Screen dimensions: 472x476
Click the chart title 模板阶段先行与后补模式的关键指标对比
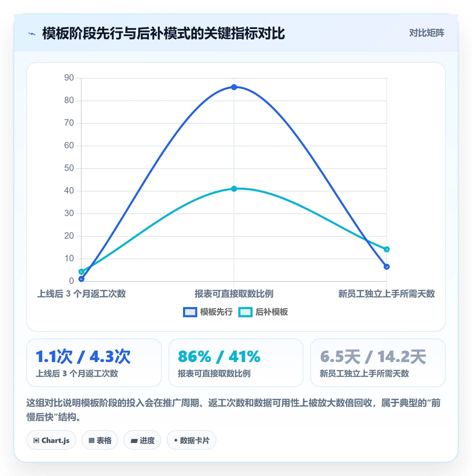164,33
